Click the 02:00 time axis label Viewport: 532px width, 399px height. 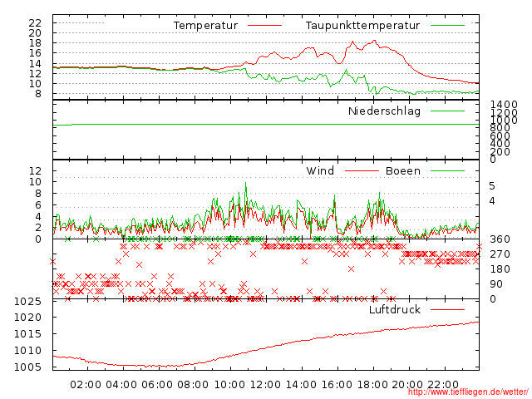pos(86,385)
